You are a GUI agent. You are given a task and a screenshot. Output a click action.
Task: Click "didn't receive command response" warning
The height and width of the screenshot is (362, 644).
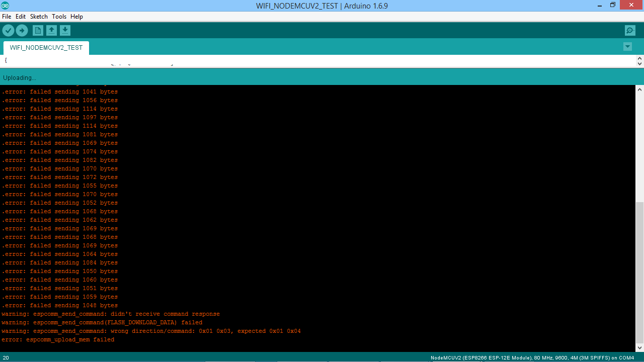111,314
